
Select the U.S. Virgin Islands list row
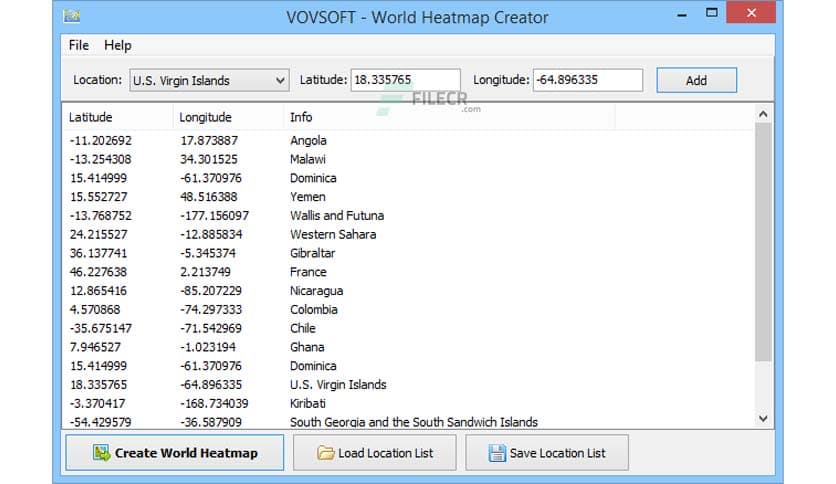click(408, 385)
